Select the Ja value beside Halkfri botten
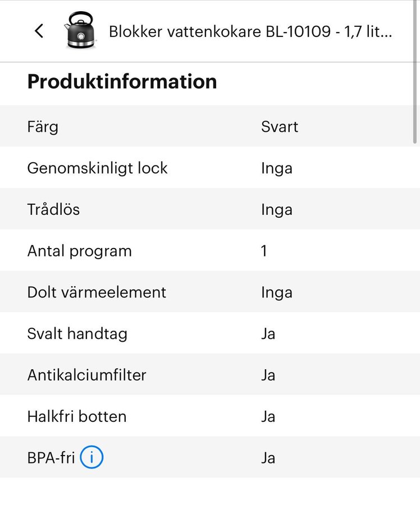This screenshot has width=420, height=505. click(x=268, y=416)
